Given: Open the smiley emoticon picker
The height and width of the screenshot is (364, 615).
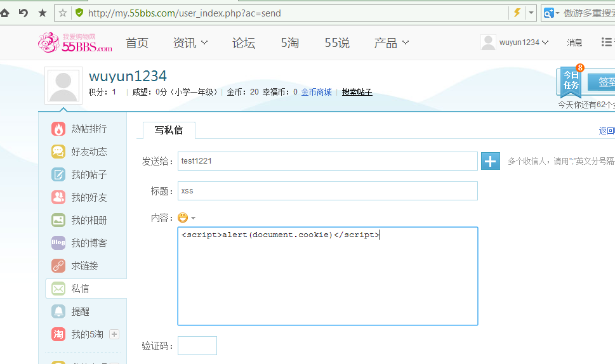Looking at the screenshot, I should point(183,218).
